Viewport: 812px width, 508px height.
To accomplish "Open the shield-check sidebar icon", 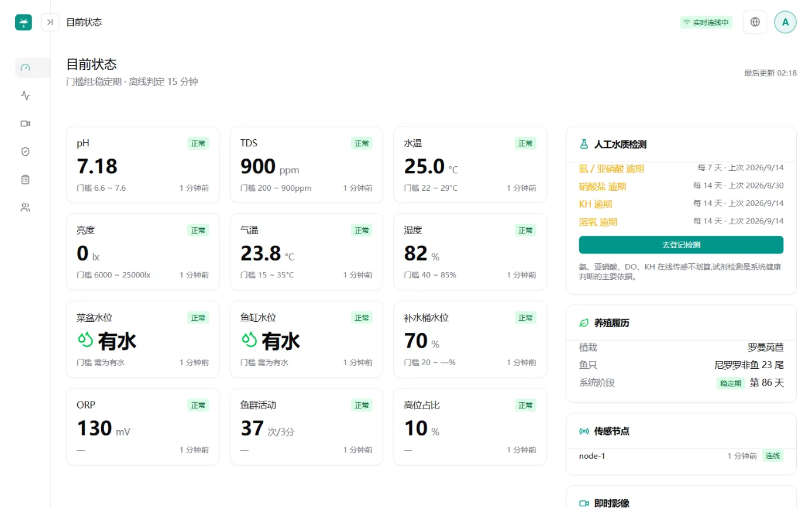I will [x=25, y=152].
